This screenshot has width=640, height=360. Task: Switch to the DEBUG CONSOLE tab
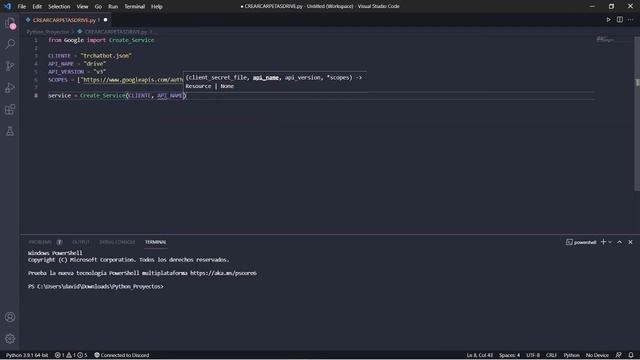pyautogui.click(x=117, y=242)
